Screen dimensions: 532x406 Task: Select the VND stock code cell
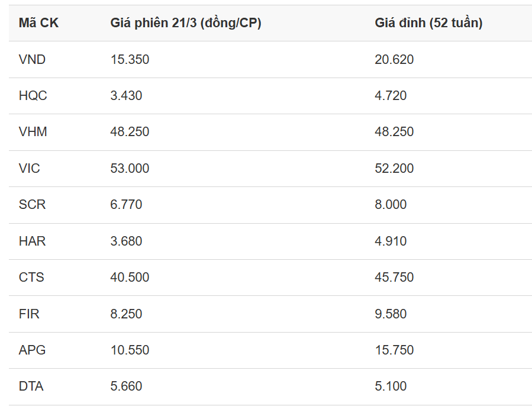32,59
